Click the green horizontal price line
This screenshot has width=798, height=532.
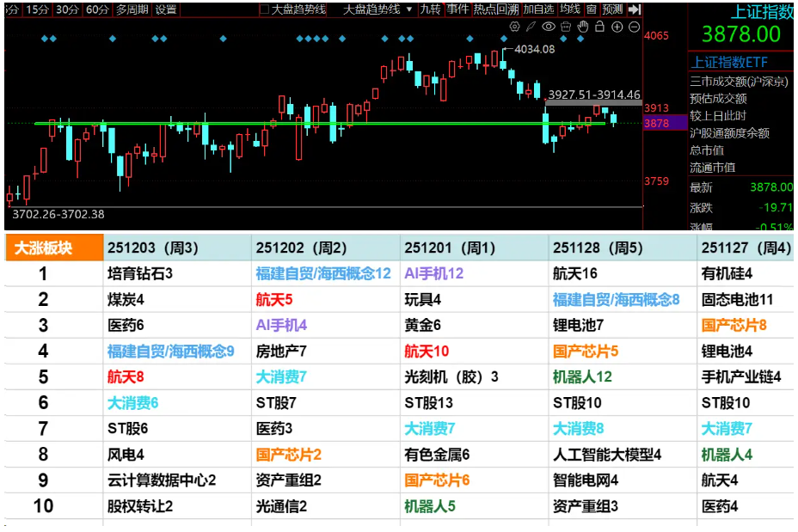pos(258,124)
